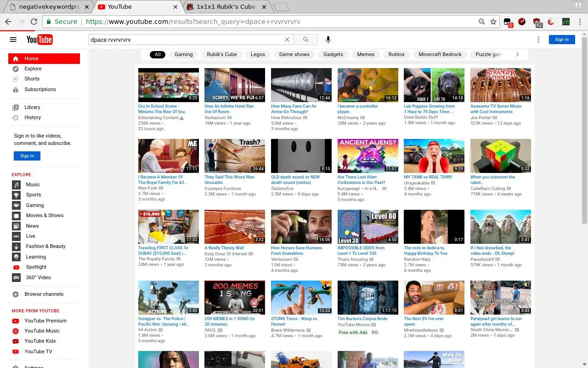Open YouTube TV from the sidebar
588x368 pixels.
(x=44, y=351)
